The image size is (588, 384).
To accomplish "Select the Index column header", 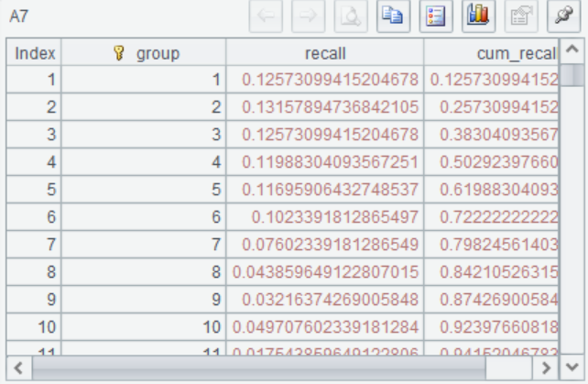I will pos(35,53).
